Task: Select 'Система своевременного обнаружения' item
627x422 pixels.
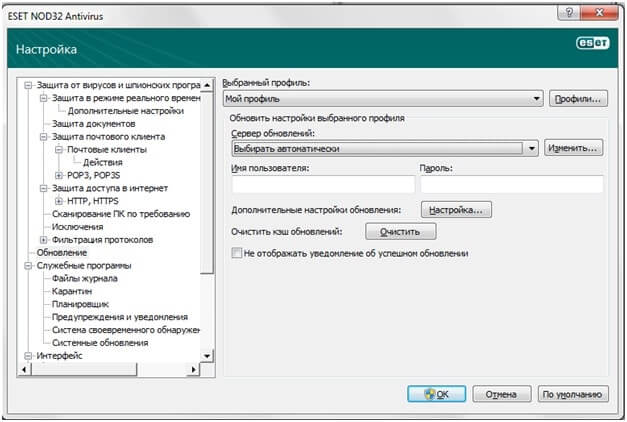Action: click(x=126, y=330)
